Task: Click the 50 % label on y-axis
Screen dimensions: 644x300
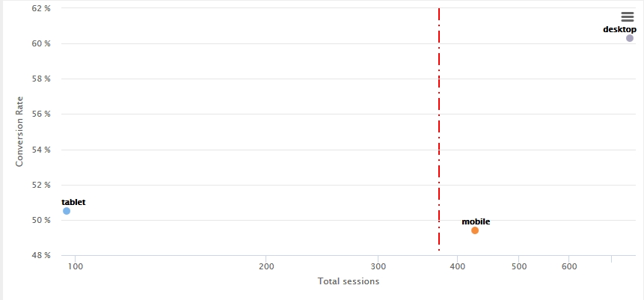Action: (41, 220)
